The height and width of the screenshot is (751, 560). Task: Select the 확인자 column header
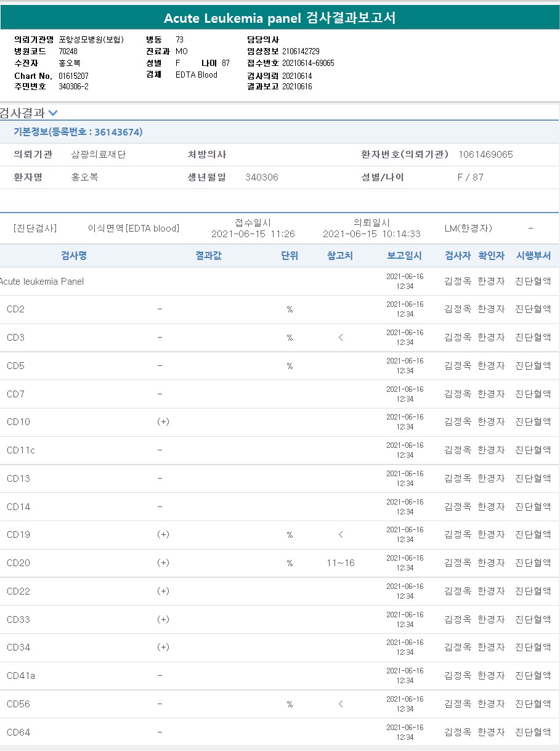point(491,256)
